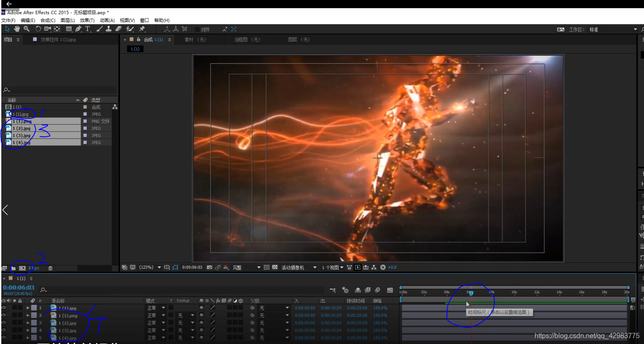
Task: Expand layer 5 properties triangle
Action: coord(28,338)
